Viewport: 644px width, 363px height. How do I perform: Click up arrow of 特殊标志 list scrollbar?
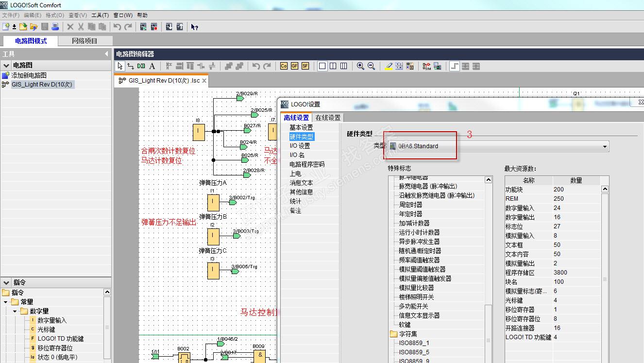pyautogui.click(x=489, y=180)
